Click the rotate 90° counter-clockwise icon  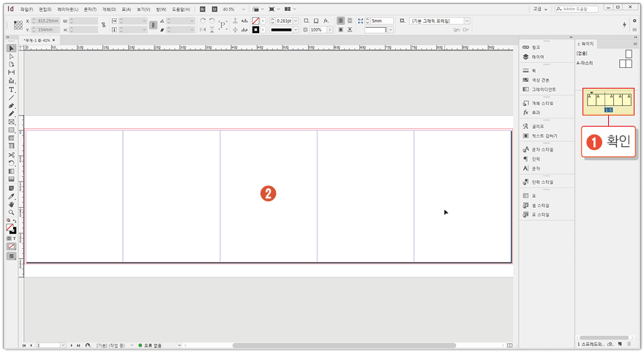[x=212, y=20]
